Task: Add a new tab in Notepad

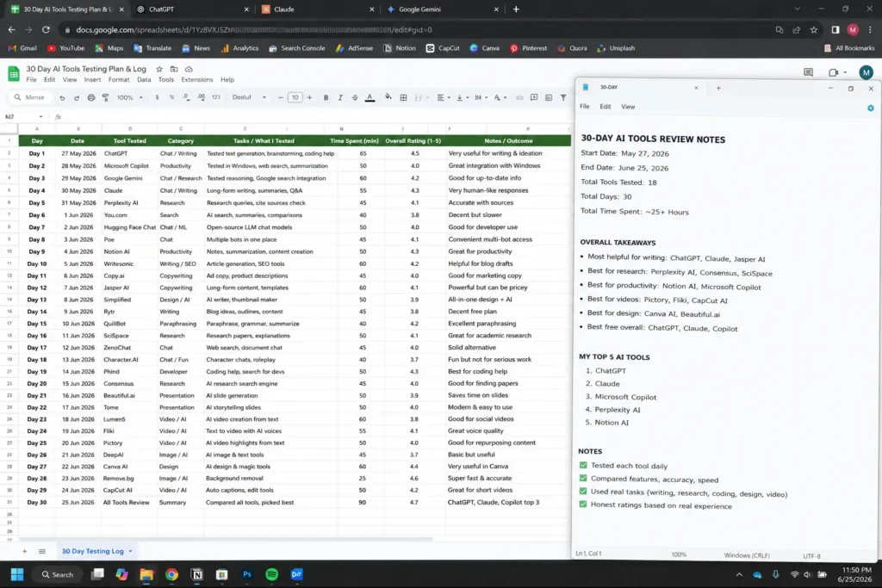Action: (718, 89)
